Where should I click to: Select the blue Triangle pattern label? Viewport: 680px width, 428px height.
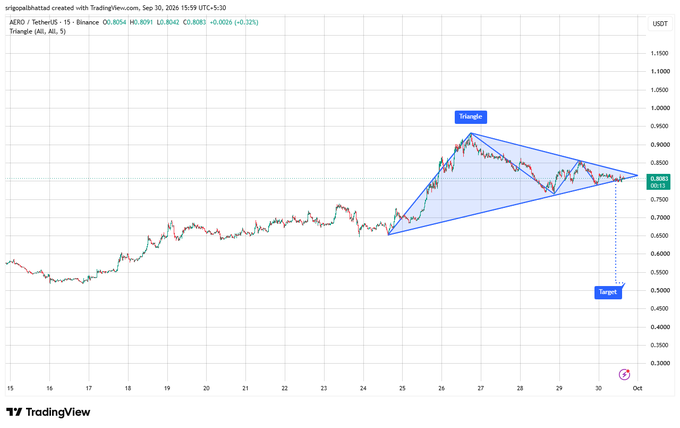[x=471, y=117]
